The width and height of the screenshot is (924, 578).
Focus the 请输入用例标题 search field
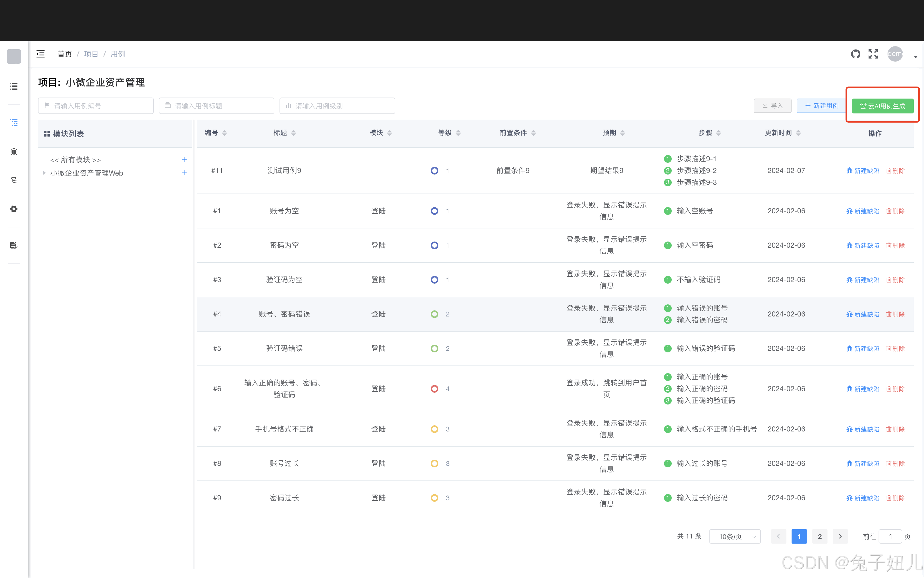tap(217, 106)
